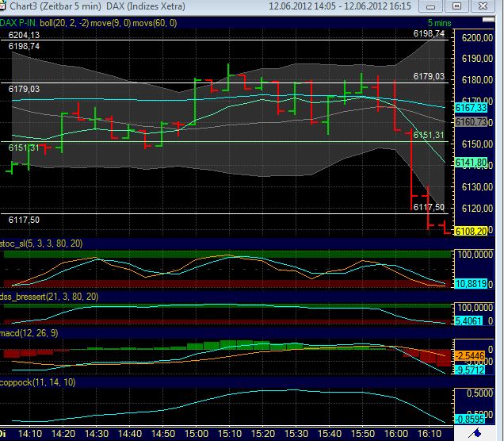The image size is (504, 441).
Task: Click the small white panel button beside 5 mins
Action: [488, 20]
